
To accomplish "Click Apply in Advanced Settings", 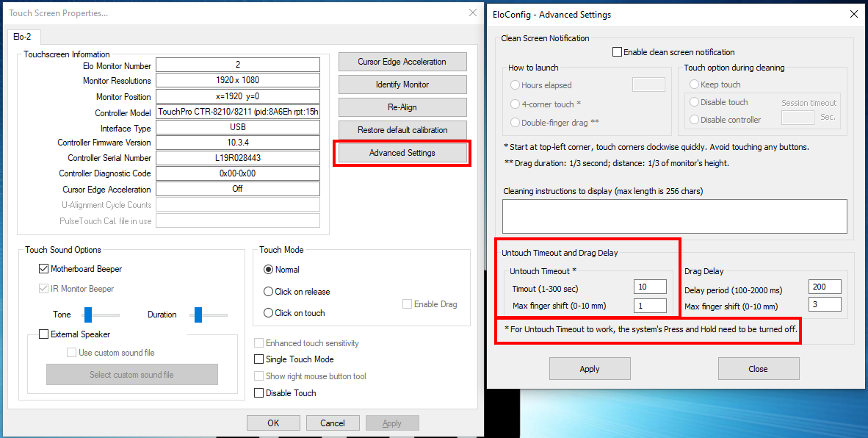I will (590, 369).
